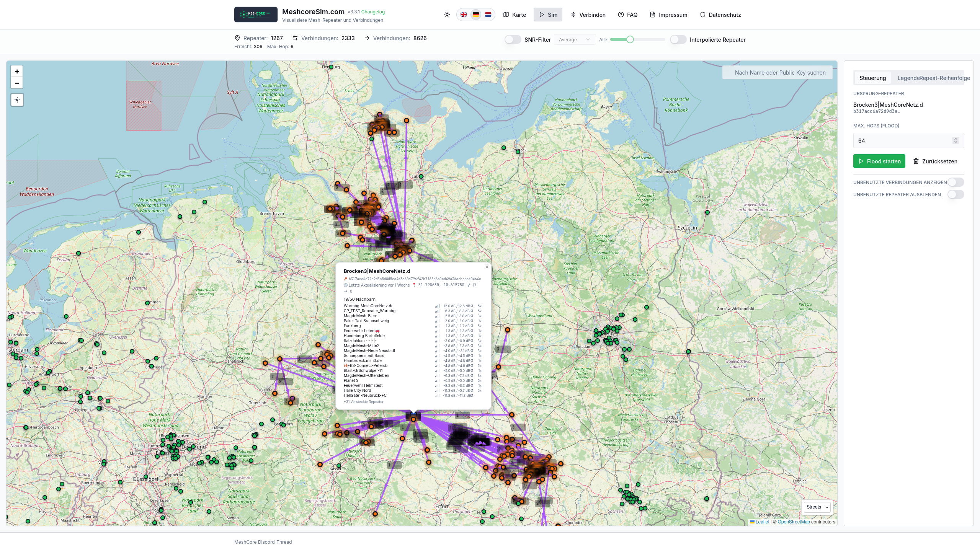Image resolution: width=980 pixels, height=551 pixels.
Task: Turn on Interpolierte Repeater toggle
Action: [678, 39]
